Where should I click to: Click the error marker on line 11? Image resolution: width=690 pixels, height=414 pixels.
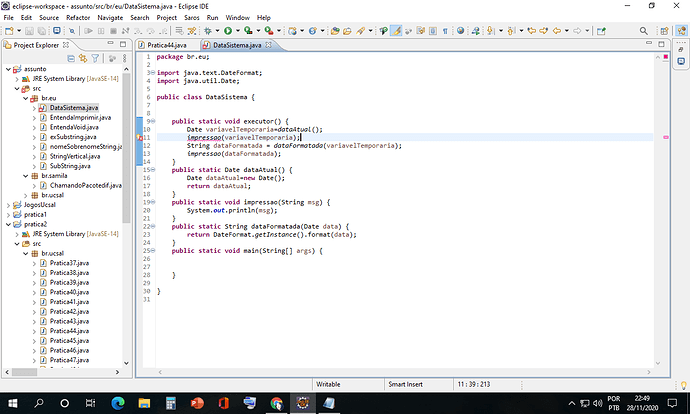139,138
